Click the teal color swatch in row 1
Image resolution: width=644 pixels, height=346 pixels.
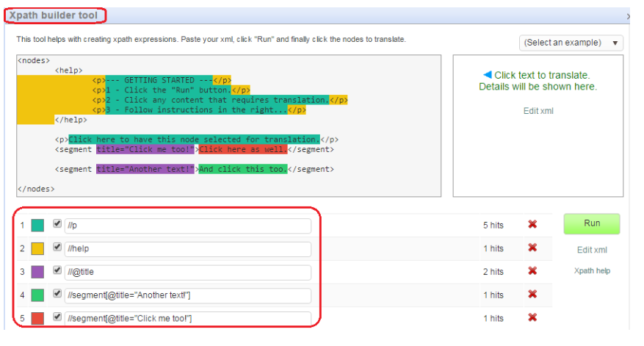37,225
